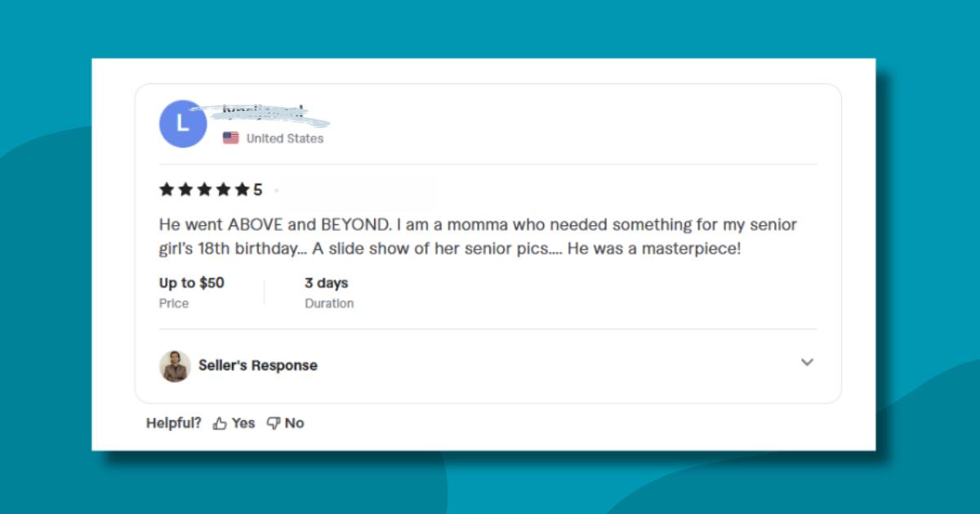Click the blurred reviewer username
Screen dimensions: 980x514
263,113
